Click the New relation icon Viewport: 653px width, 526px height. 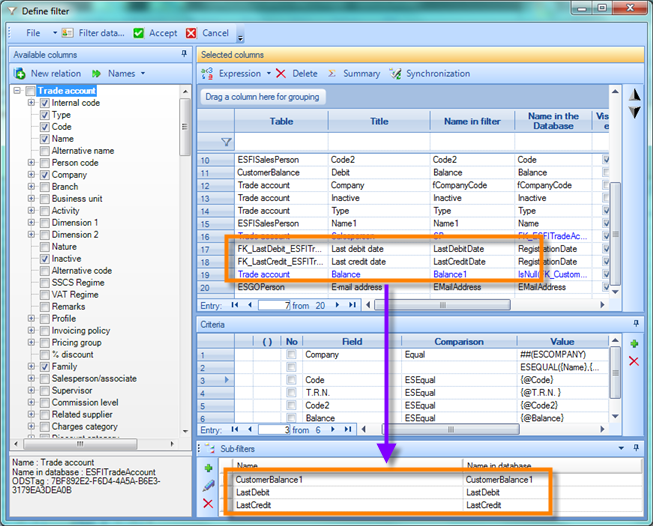(x=19, y=73)
